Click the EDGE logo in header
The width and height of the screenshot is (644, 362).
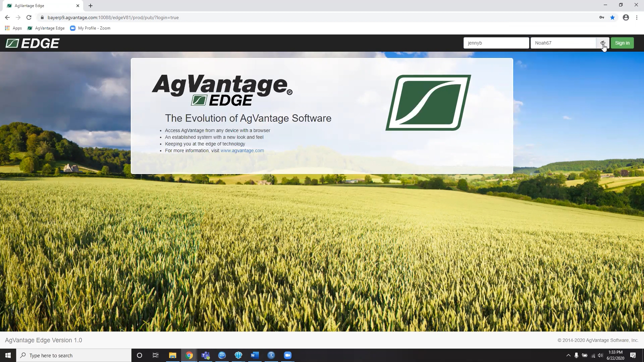pos(33,43)
